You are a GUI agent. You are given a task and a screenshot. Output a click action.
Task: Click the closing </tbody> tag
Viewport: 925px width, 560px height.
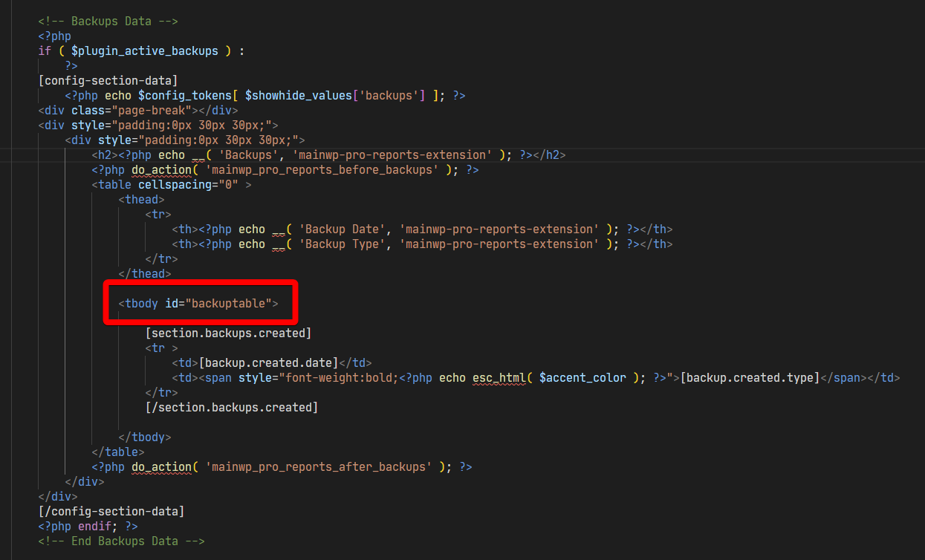point(145,437)
